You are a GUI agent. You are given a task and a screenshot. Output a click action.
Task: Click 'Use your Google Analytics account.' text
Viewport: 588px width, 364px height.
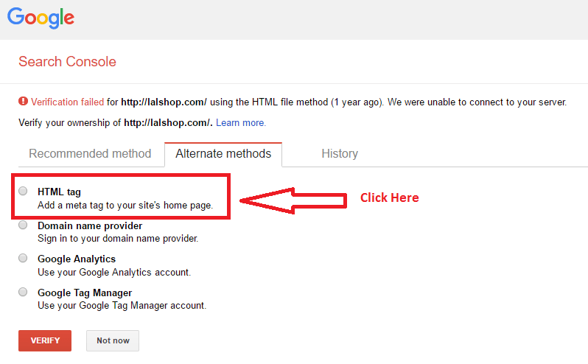114,272
